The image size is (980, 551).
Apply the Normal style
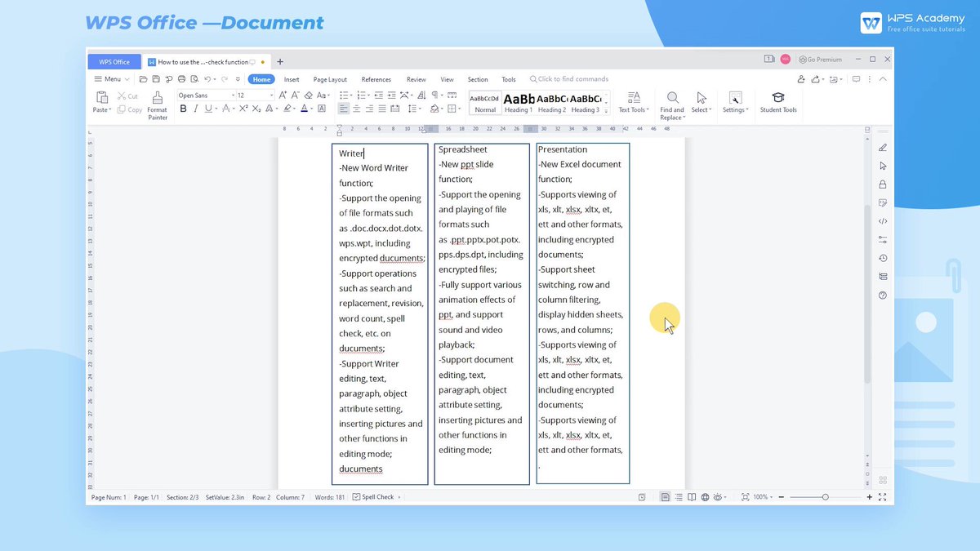[485, 103]
